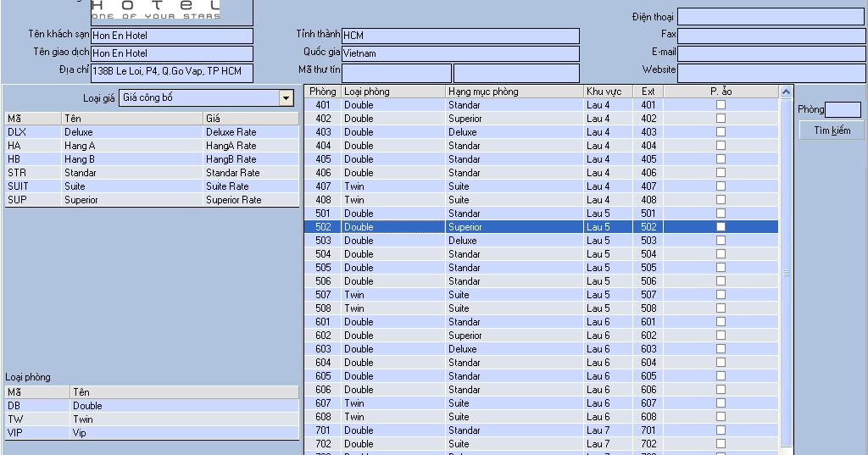Tick the P. ảo checkbox for room 401
The width and height of the screenshot is (868, 455).
(721, 104)
